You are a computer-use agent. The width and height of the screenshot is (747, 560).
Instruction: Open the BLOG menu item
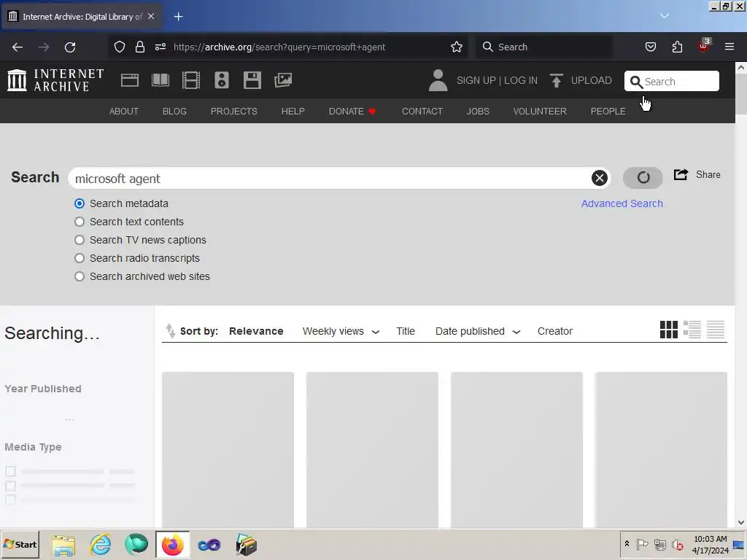point(174,111)
